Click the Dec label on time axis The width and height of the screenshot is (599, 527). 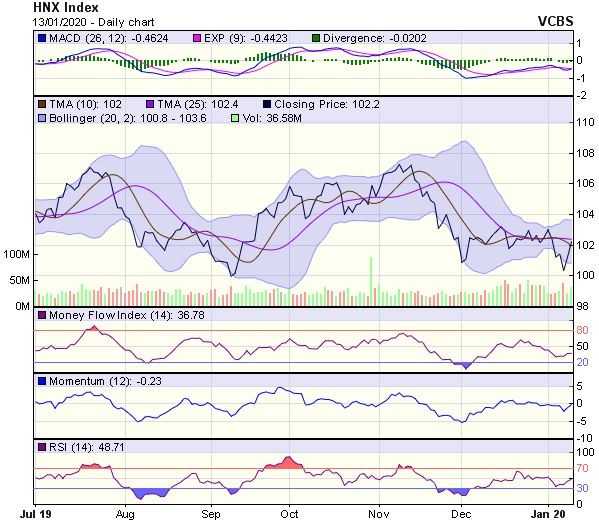[461, 514]
